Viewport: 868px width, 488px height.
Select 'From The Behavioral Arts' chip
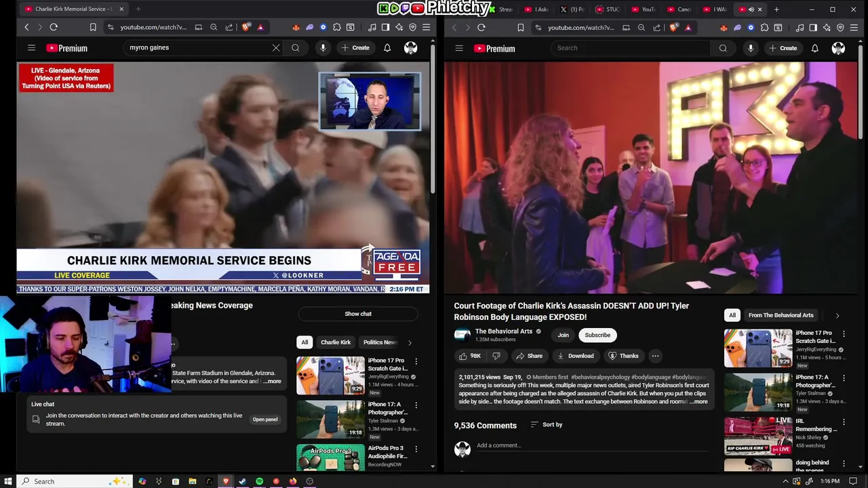[781, 315]
